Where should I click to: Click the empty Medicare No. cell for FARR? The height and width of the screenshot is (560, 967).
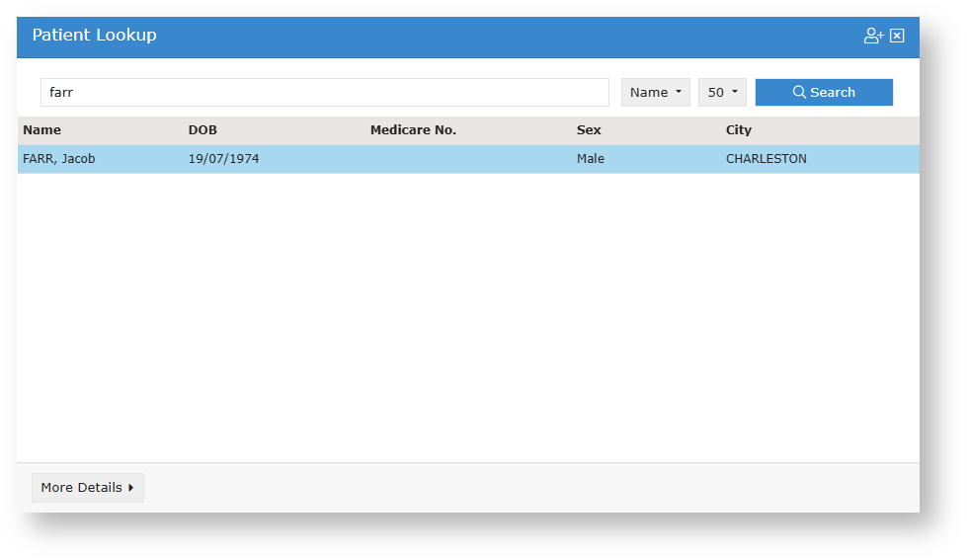[x=464, y=159]
